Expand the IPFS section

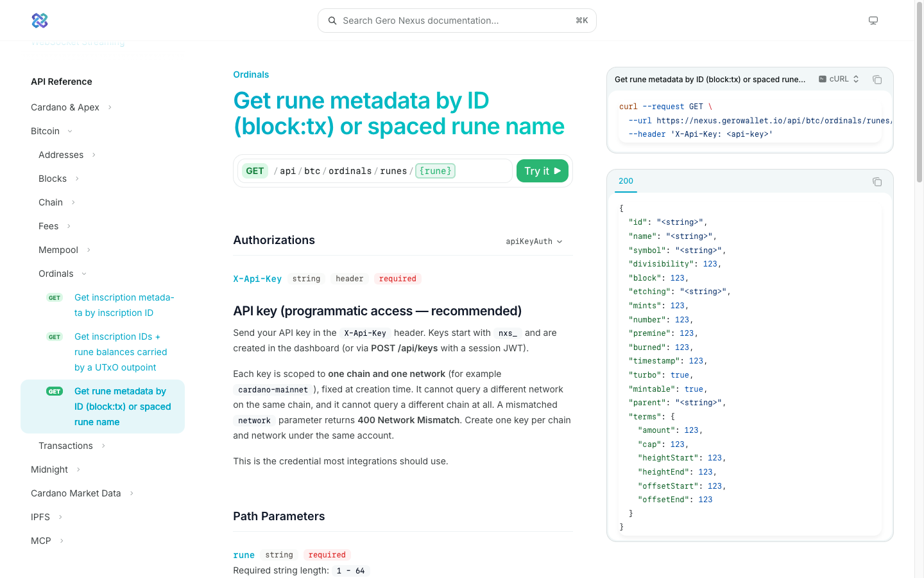click(47, 517)
